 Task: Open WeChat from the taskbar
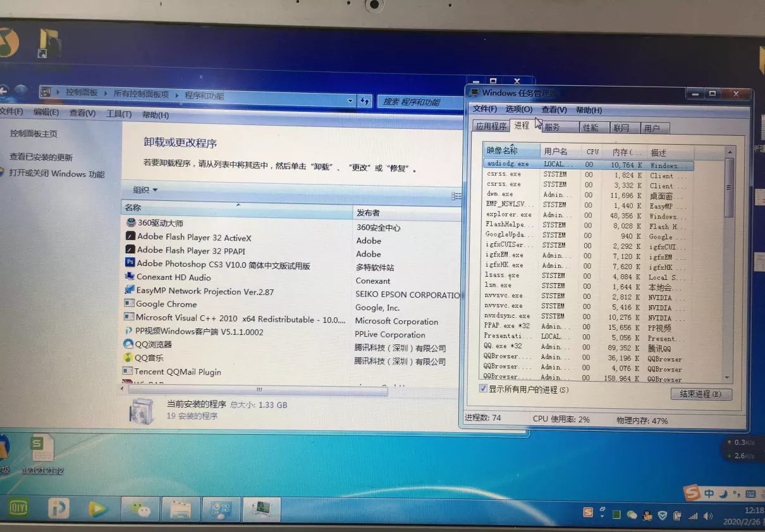[x=139, y=509]
